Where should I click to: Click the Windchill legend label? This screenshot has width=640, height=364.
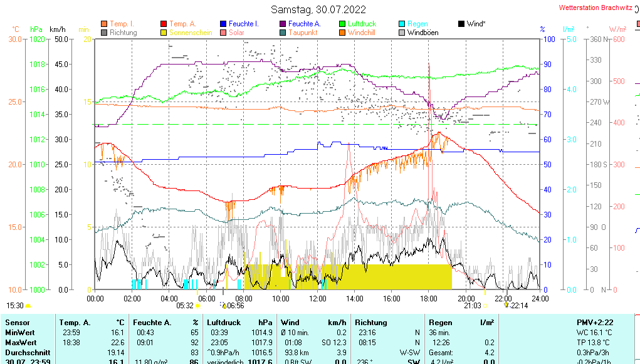point(361,33)
